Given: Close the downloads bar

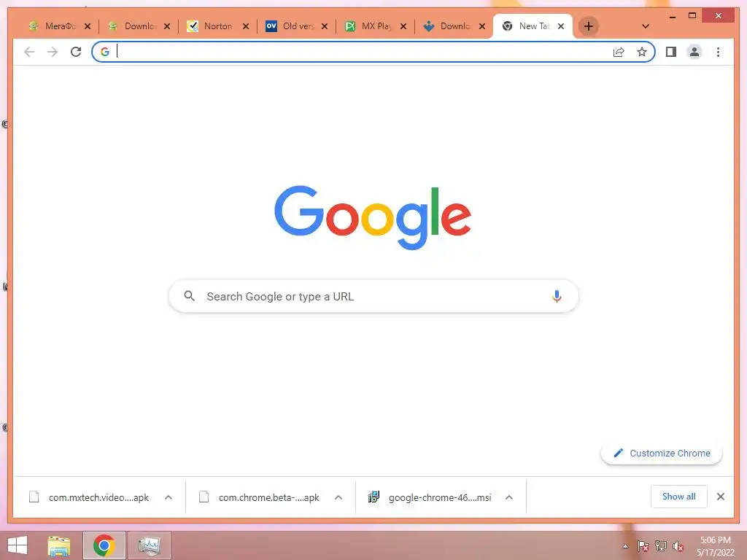Looking at the screenshot, I should 720,497.
